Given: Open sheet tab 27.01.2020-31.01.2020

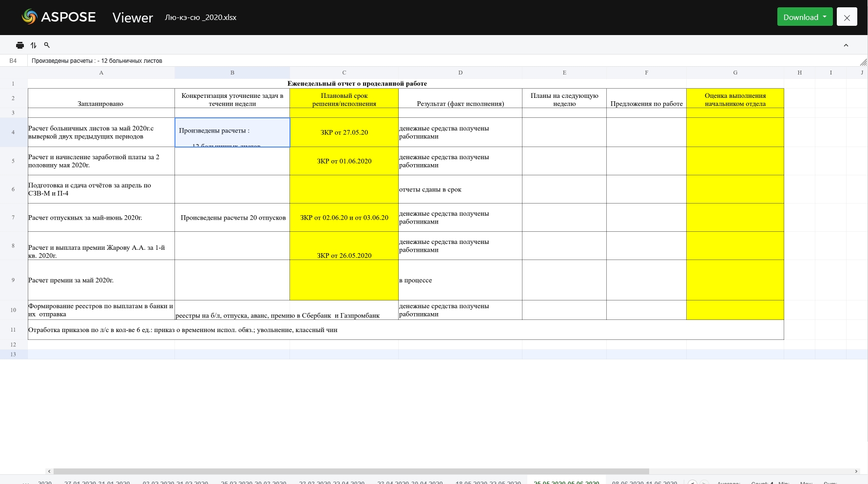Looking at the screenshot, I should [x=97, y=482].
